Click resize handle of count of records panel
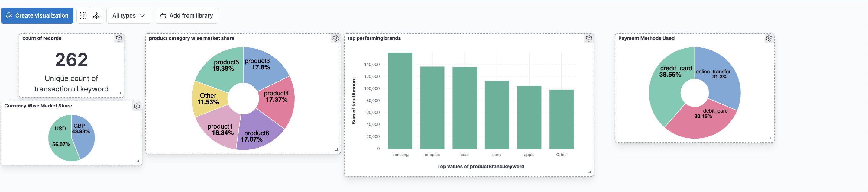Image resolution: width=868 pixels, height=192 pixels. pyautogui.click(x=120, y=93)
